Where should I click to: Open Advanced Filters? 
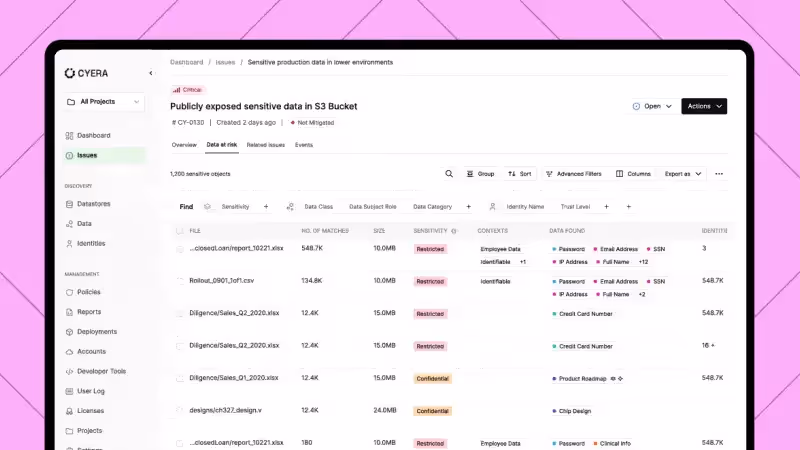(574, 174)
